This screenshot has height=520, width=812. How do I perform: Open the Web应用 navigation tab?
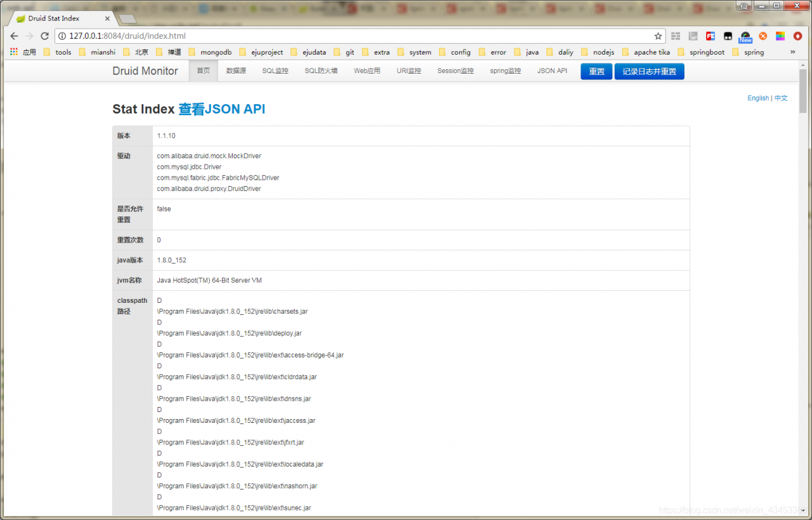(x=367, y=71)
